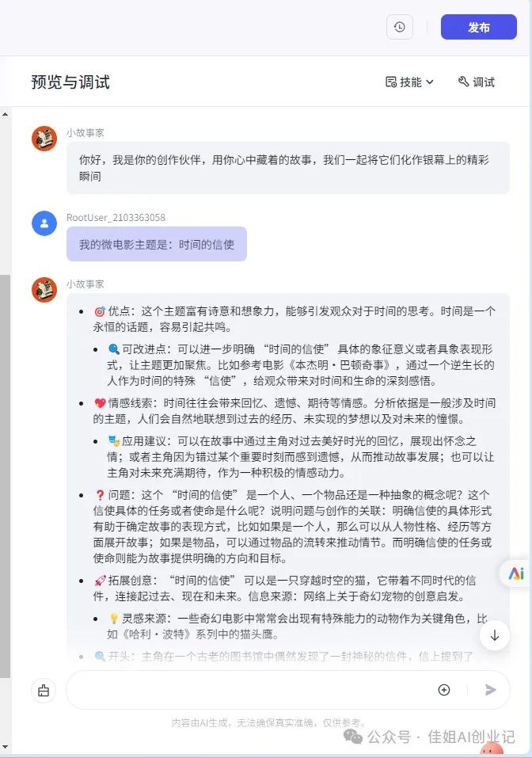This screenshot has width=532, height=758.
Task: Open the version history clock icon
Action: (x=400, y=27)
